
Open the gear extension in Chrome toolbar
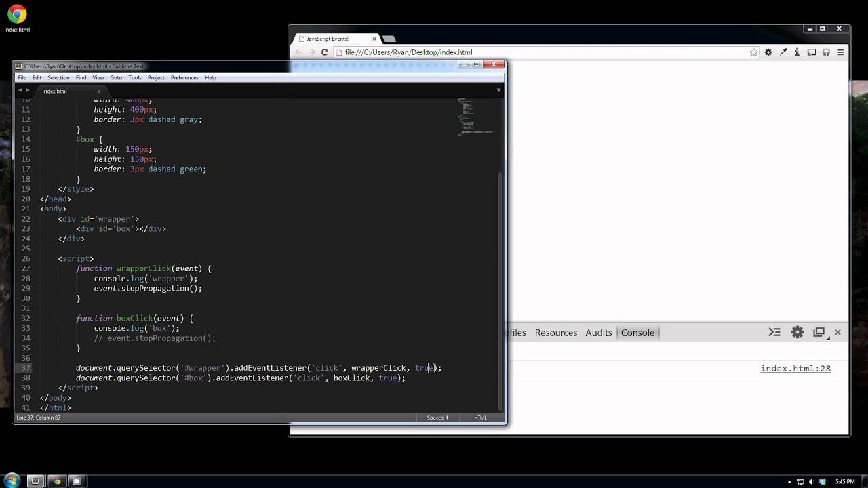pyautogui.click(x=768, y=52)
